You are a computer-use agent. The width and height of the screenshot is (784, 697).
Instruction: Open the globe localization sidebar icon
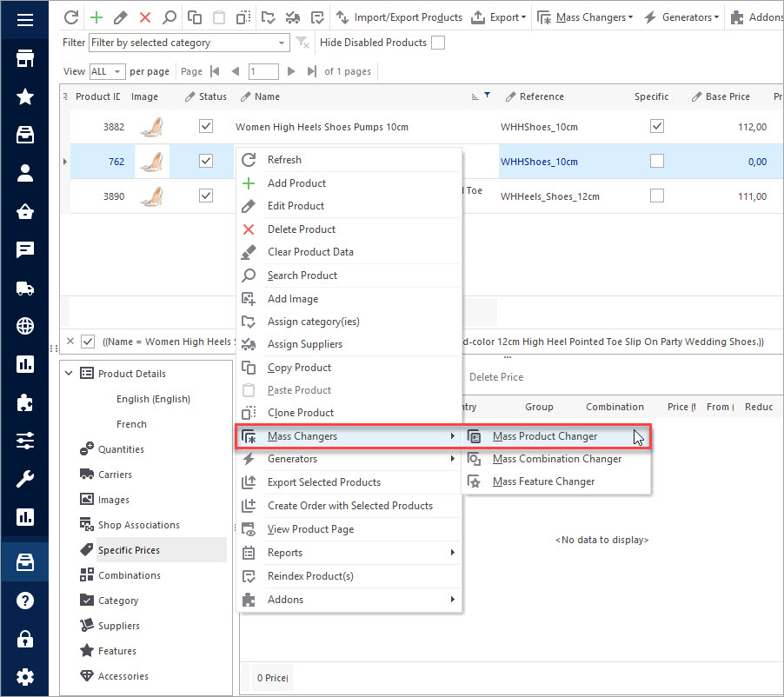point(25,326)
